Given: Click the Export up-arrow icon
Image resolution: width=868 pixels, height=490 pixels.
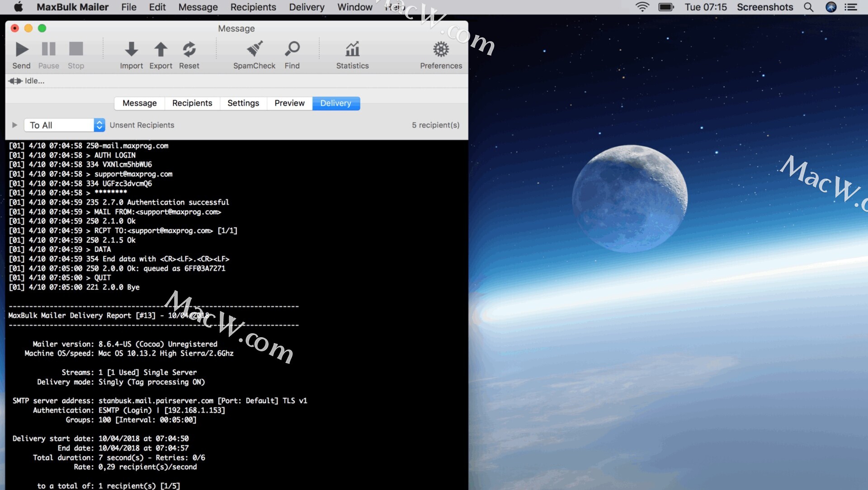Looking at the screenshot, I should coord(160,49).
